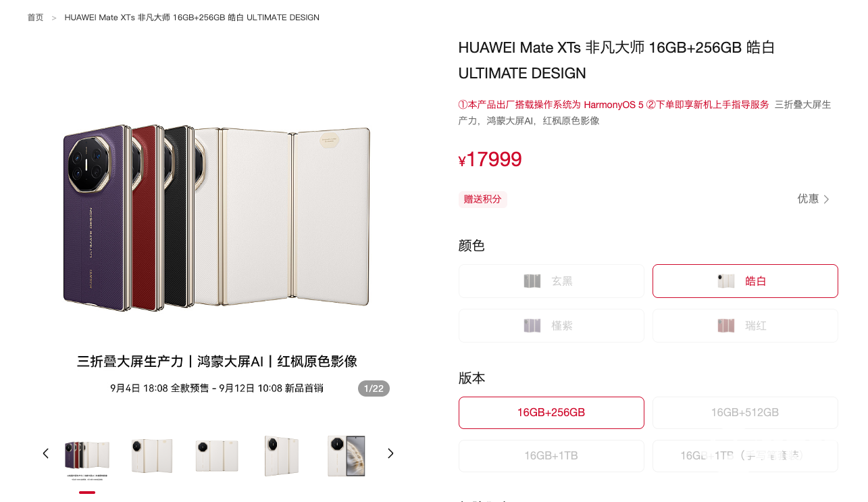
Task: Pick the 16GB+1TB version
Action: [x=551, y=456]
